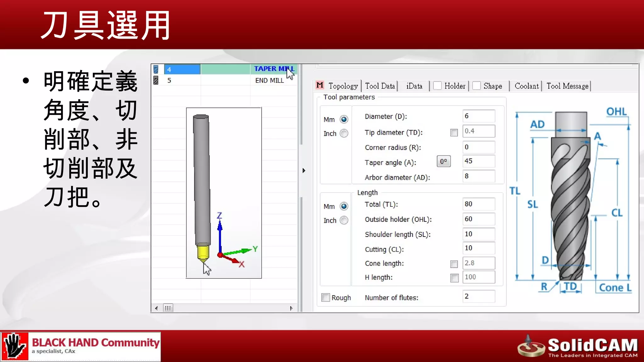Click the taper angle 0° button
The image size is (644, 362).
(x=443, y=162)
